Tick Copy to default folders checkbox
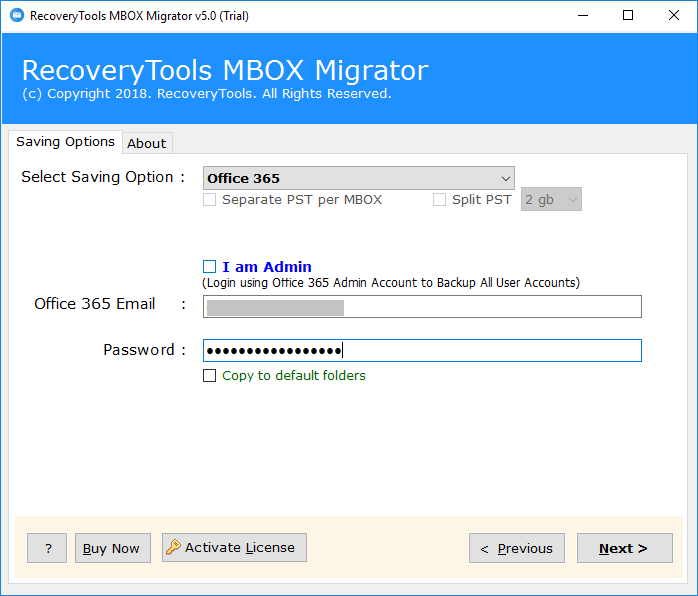The image size is (698, 596). [209, 376]
